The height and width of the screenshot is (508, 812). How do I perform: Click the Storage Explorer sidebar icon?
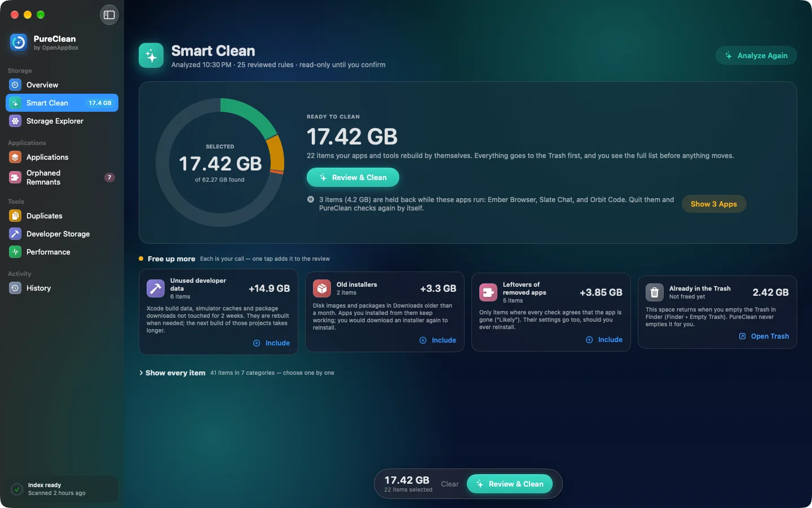(x=15, y=121)
